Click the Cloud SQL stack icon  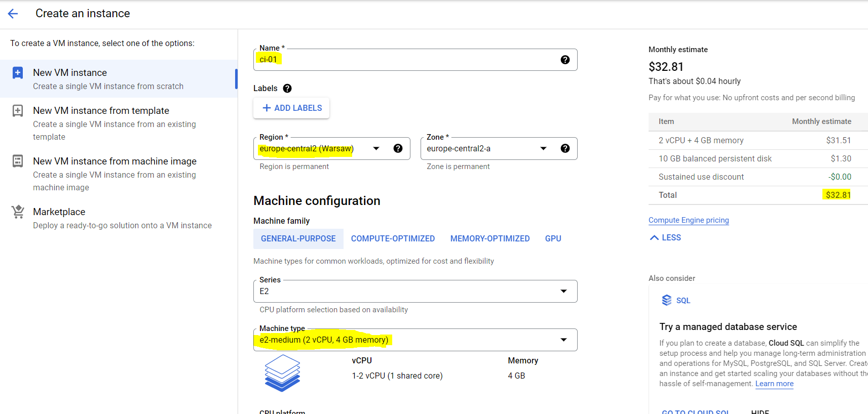point(667,300)
